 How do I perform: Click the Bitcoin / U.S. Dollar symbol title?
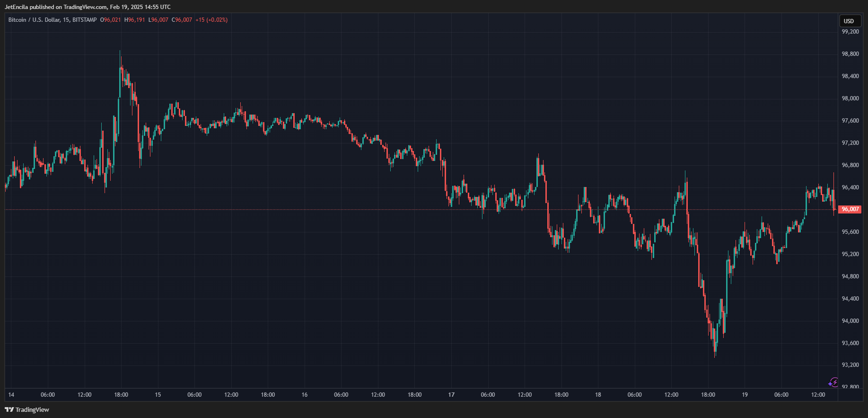tap(34, 20)
